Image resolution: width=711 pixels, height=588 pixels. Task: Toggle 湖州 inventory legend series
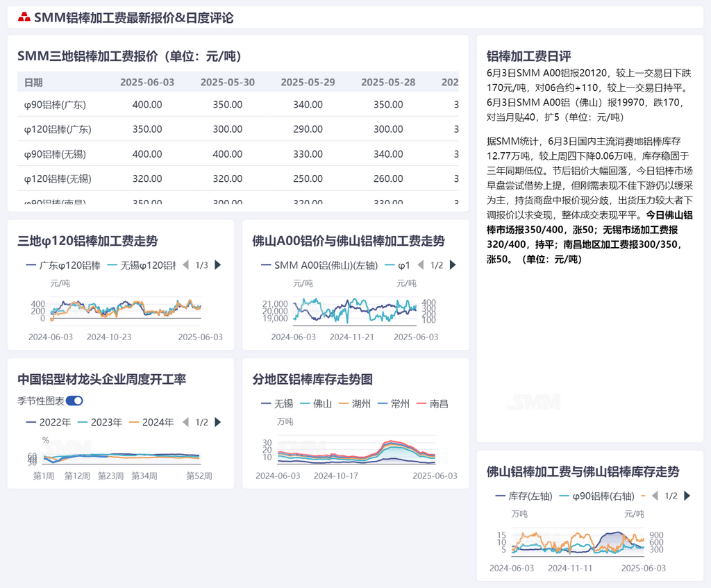355,403
